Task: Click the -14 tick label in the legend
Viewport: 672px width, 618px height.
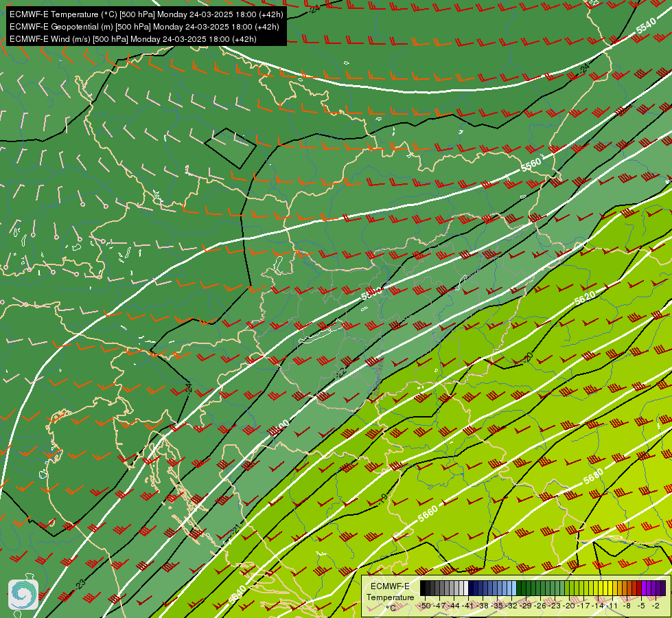Action: click(x=599, y=606)
